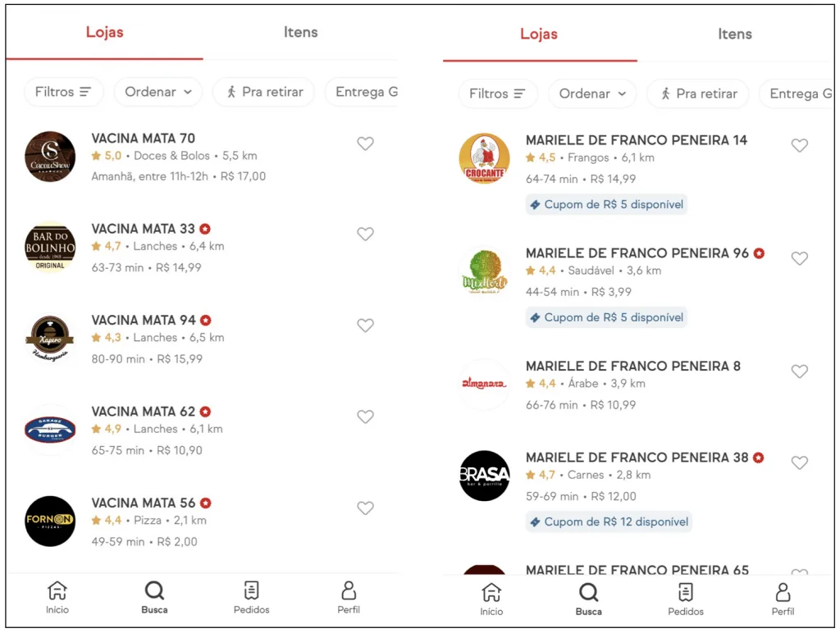Switch to Itens tab on right screen
Viewport: 840px width, 633px height.
[x=735, y=34]
